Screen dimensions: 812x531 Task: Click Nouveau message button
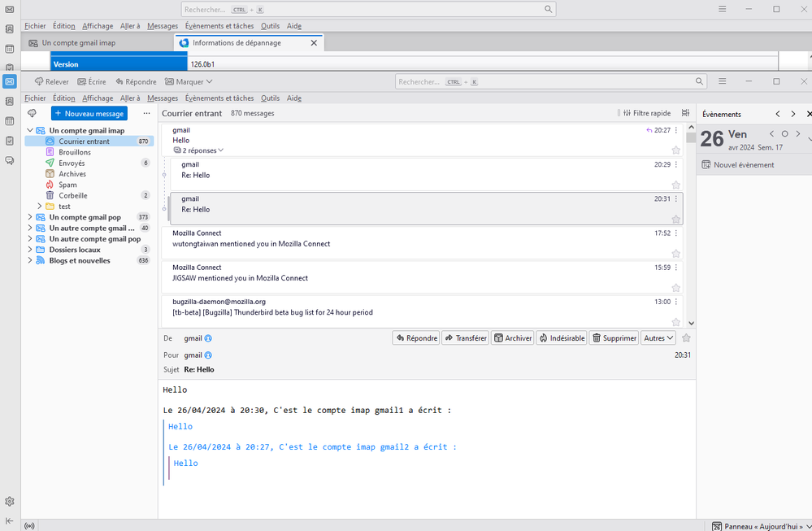click(x=89, y=114)
